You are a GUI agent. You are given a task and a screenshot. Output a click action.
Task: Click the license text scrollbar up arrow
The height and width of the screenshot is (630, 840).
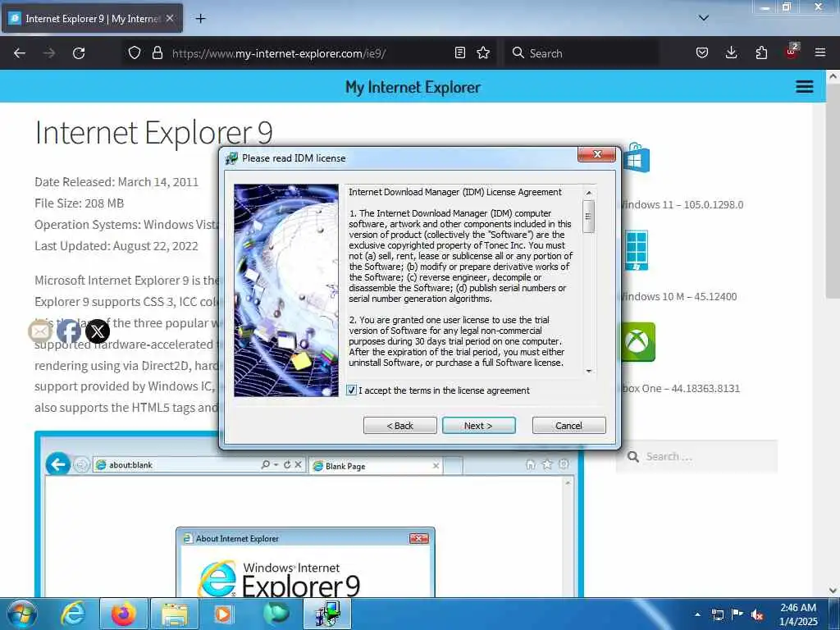[589, 192]
